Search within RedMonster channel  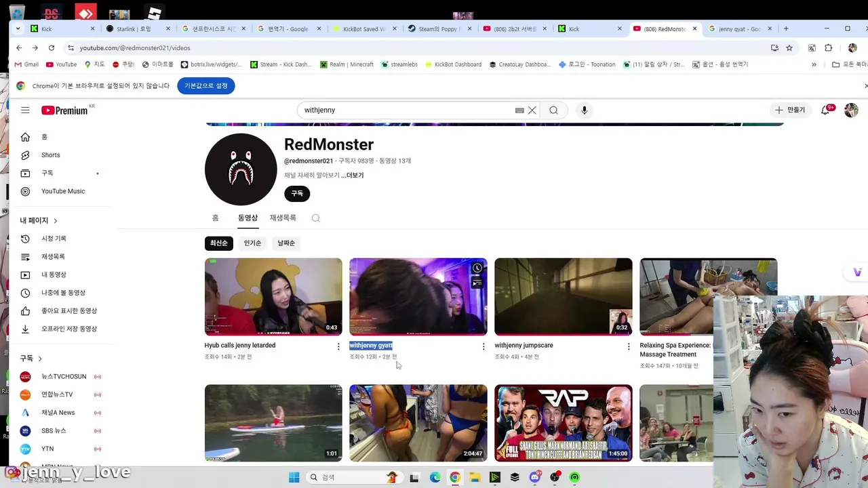coord(315,218)
